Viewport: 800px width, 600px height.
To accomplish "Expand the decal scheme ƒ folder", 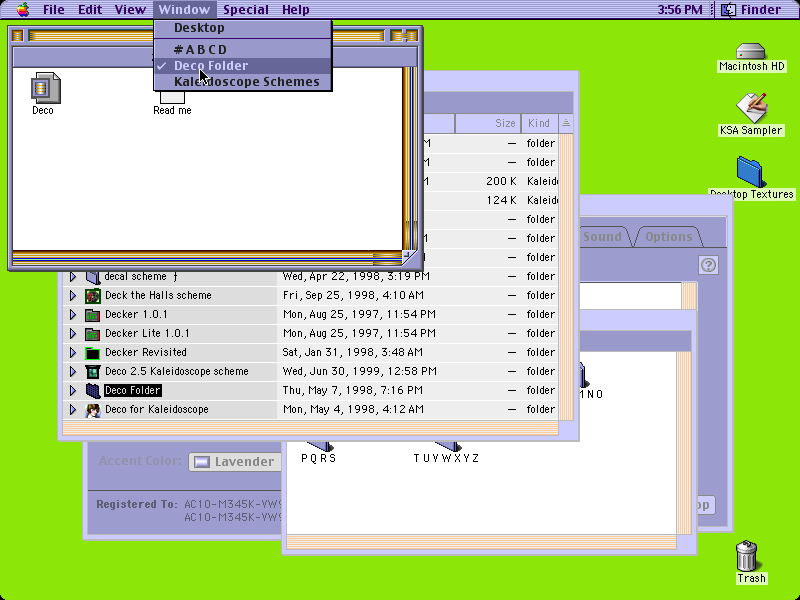I will click(73, 277).
